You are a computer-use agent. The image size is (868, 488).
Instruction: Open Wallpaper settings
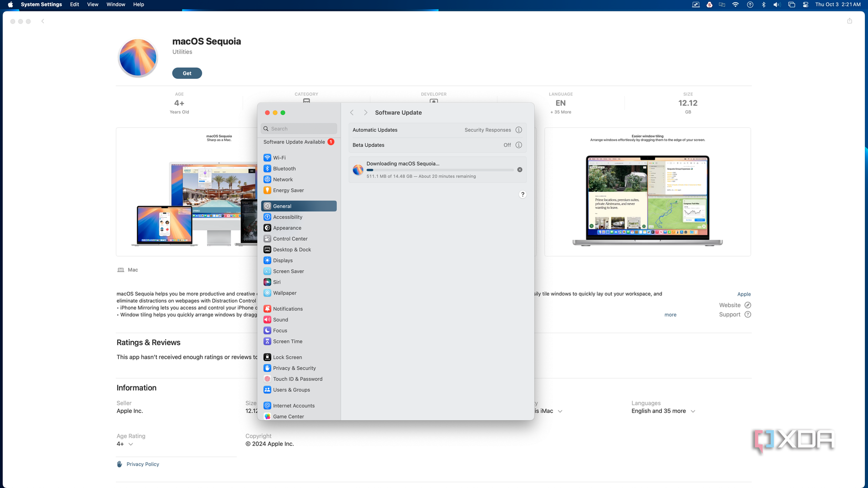tap(299, 293)
